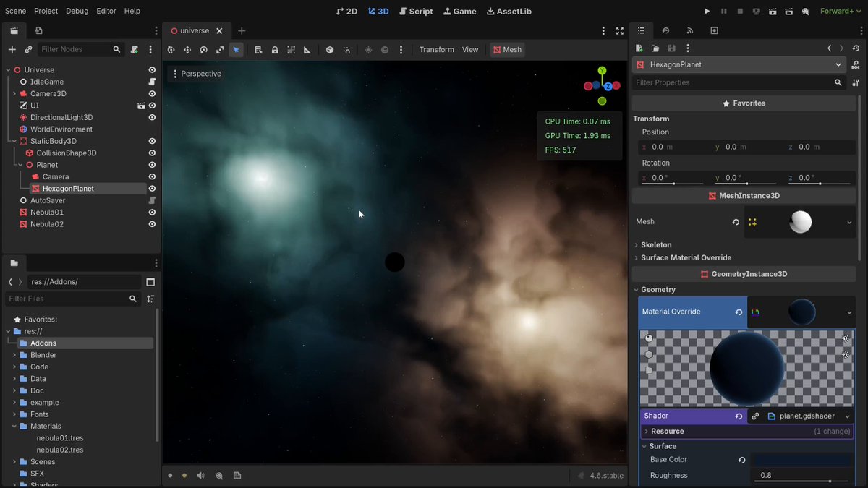
Task: Click revert icon next to Base Color
Action: click(x=741, y=460)
